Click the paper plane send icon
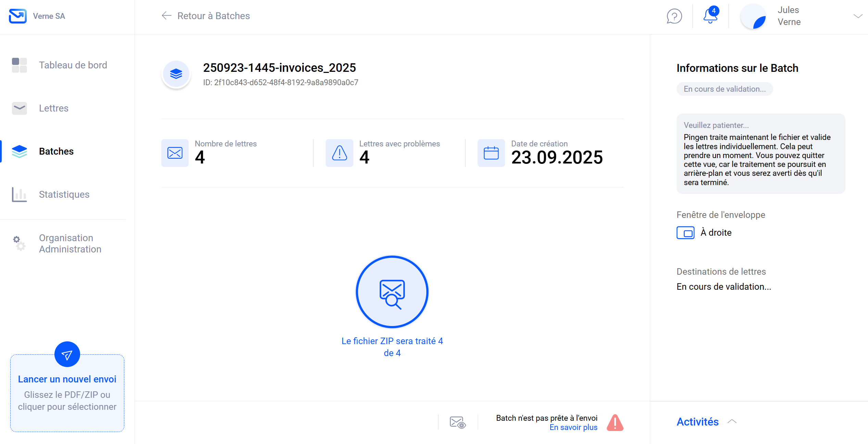The width and height of the screenshot is (868, 444). pyautogui.click(x=67, y=354)
